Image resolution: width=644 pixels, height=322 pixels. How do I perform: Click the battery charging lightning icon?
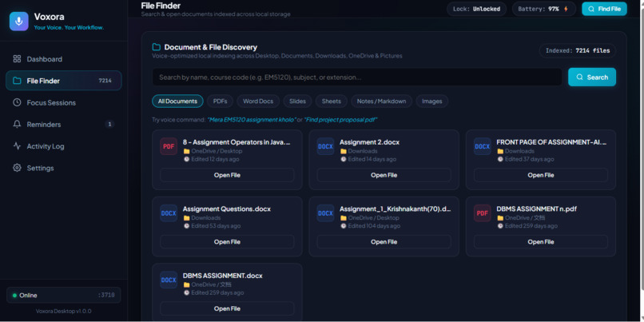(566, 9)
